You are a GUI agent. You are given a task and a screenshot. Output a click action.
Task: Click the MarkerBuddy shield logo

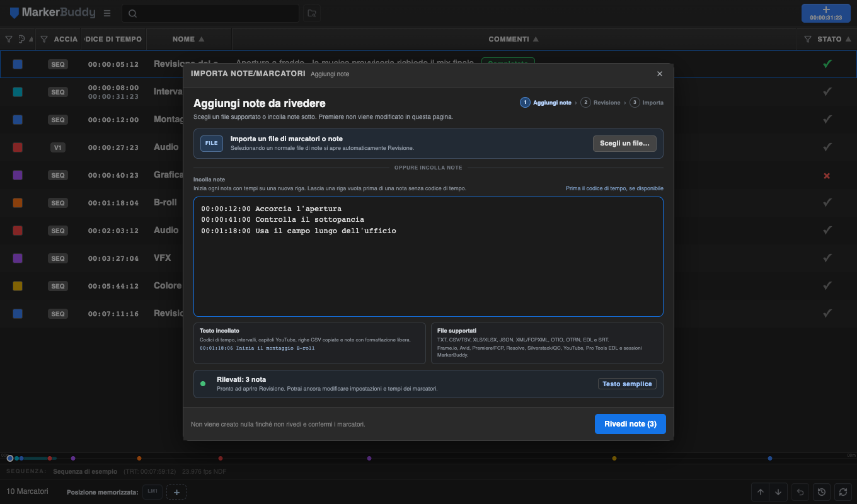point(14,13)
